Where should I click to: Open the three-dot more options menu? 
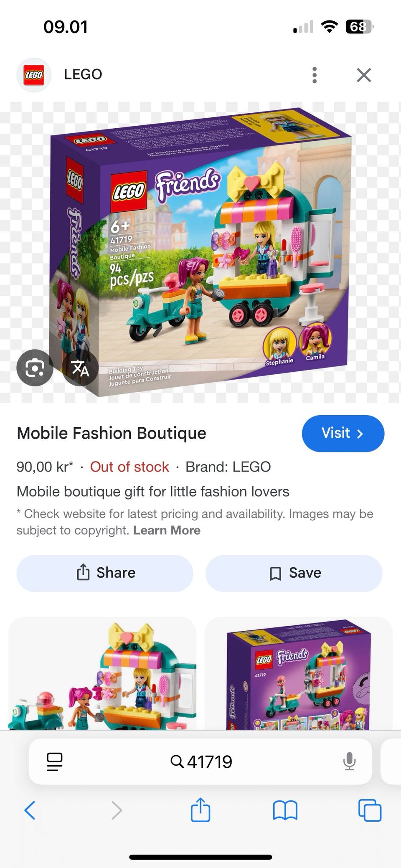click(315, 75)
